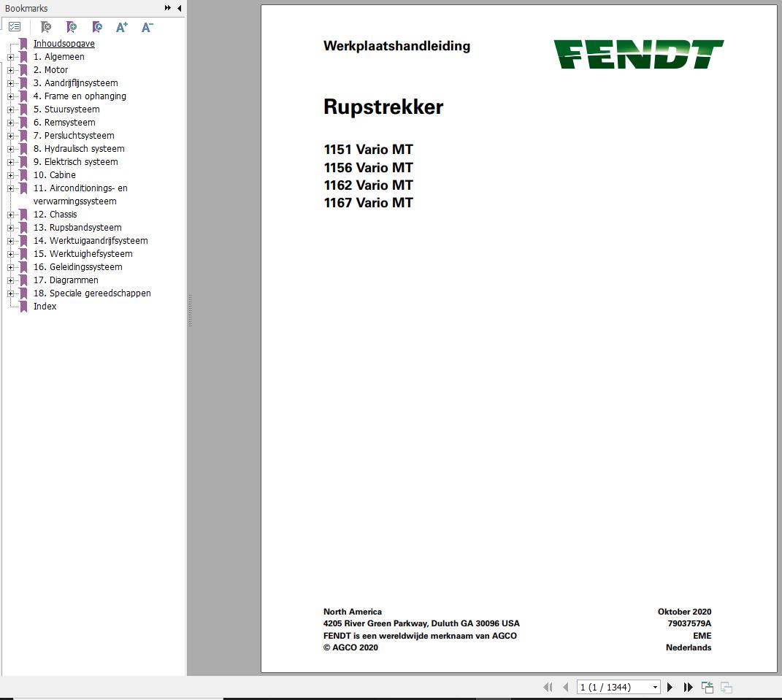Viewport: 782px width, 700px height.
Task: Select bookmark 15. Werktuighefsysteem
Action: tap(83, 254)
